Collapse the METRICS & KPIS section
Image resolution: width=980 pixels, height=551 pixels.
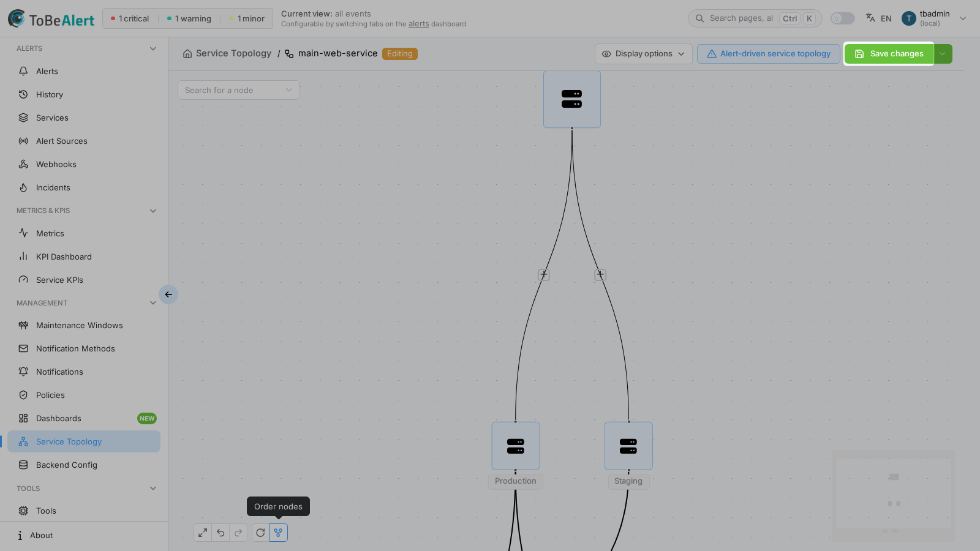[153, 211]
